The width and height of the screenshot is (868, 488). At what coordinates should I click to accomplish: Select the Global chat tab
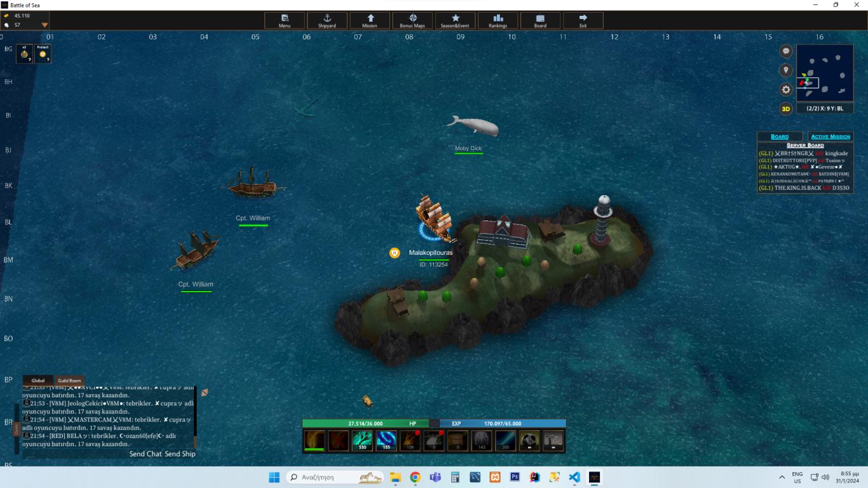click(38, 381)
